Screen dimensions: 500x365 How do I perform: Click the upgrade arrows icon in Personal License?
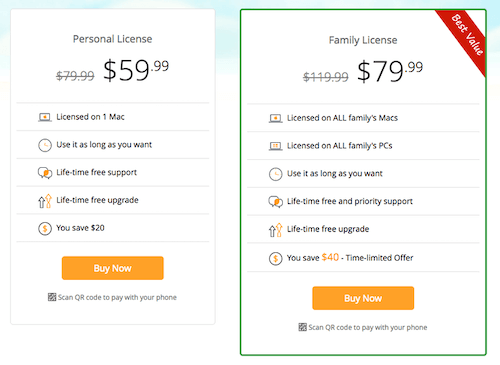pyautogui.click(x=45, y=201)
